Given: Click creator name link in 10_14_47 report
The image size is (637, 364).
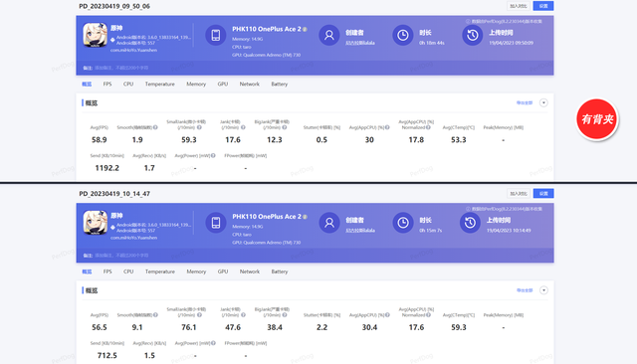Looking at the screenshot, I should 360,230.
